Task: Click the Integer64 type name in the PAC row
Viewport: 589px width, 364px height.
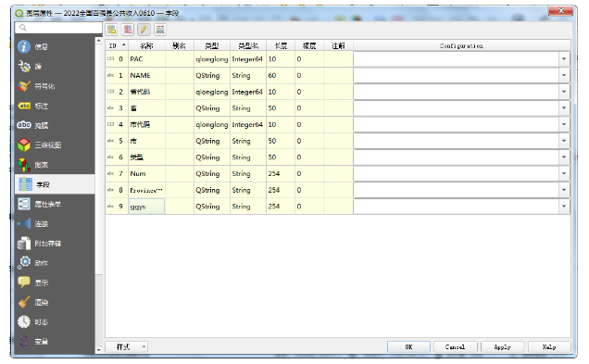Action: pyautogui.click(x=247, y=59)
